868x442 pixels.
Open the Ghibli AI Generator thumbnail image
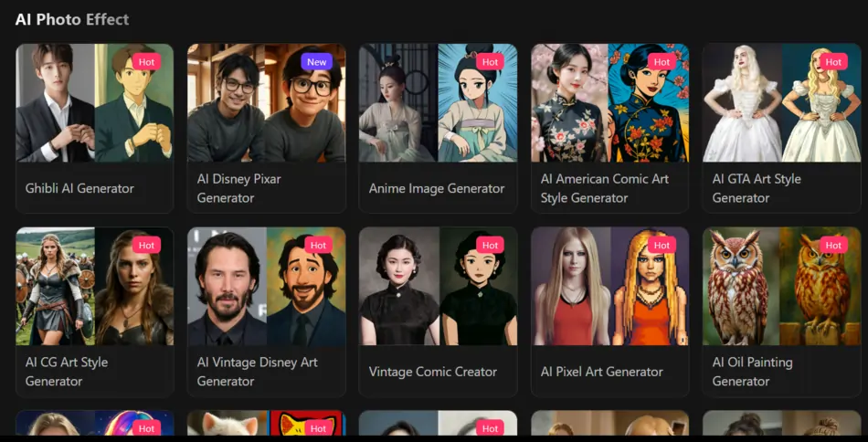(95, 103)
